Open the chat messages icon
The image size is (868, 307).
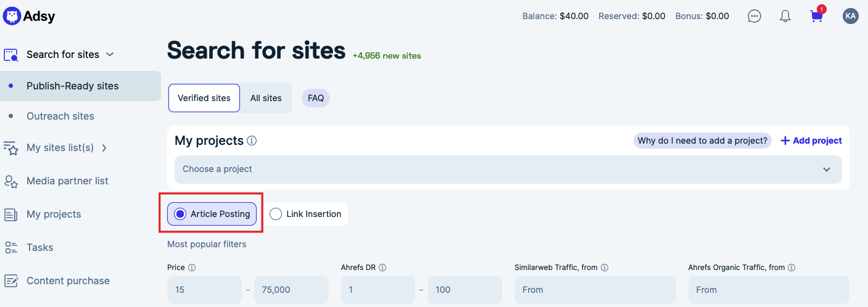click(754, 16)
